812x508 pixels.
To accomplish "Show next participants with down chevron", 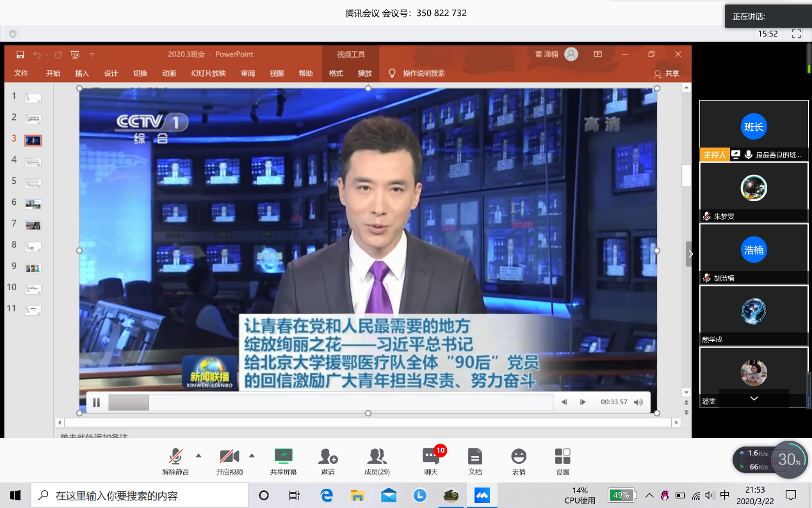I will click(754, 398).
